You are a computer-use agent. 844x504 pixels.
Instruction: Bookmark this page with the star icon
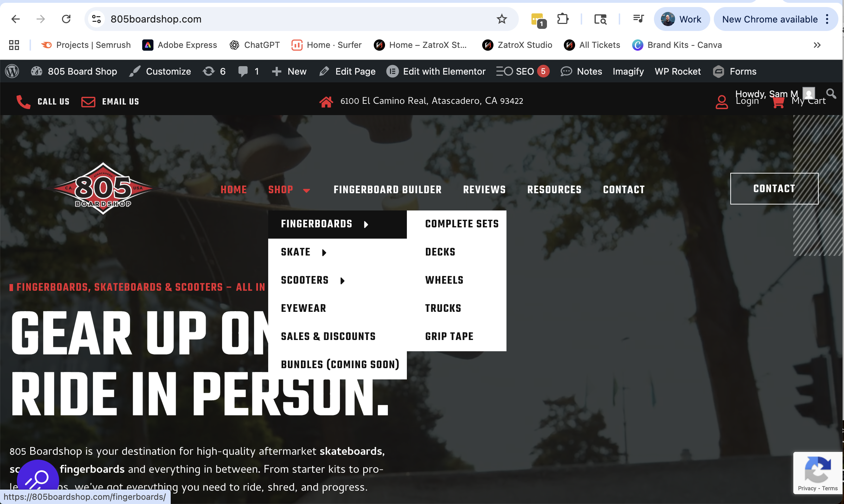502,19
